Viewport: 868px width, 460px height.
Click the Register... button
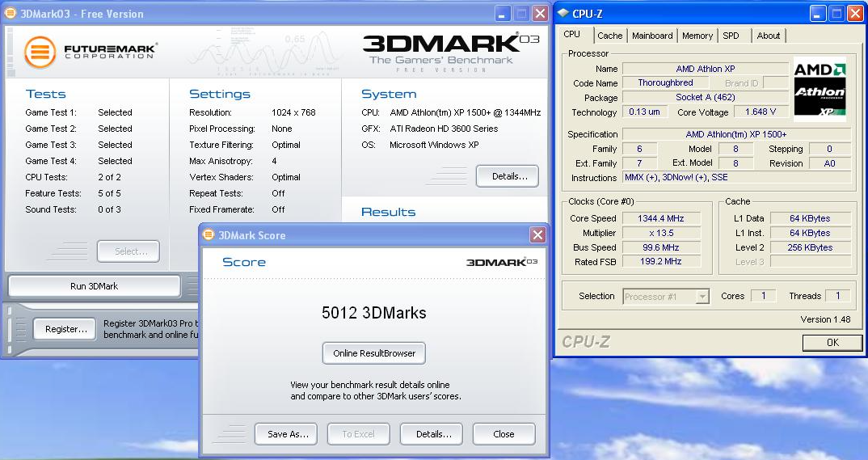pyautogui.click(x=66, y=329)
